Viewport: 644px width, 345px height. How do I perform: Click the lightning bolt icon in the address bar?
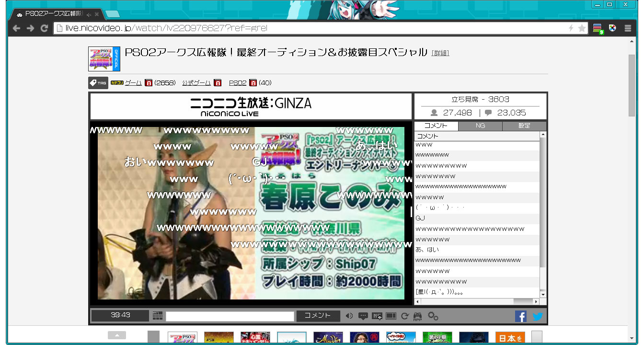(571, 28)
